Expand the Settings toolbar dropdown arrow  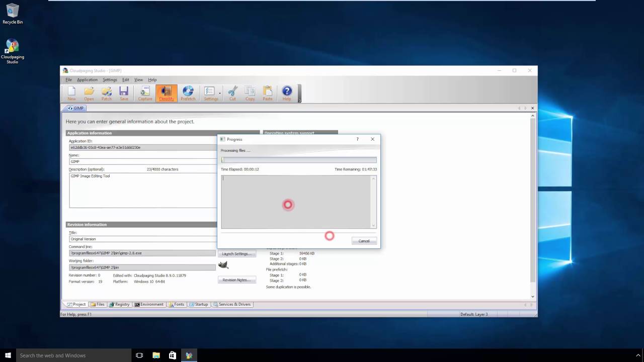[220, 93]
